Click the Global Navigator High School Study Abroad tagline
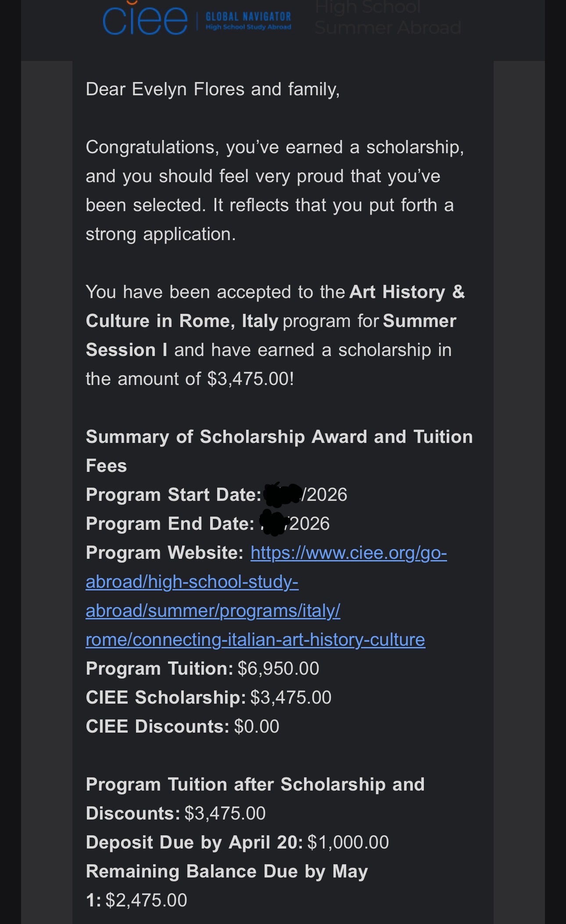The height and width of the screenshot is (924, 566). coord(248,21)
